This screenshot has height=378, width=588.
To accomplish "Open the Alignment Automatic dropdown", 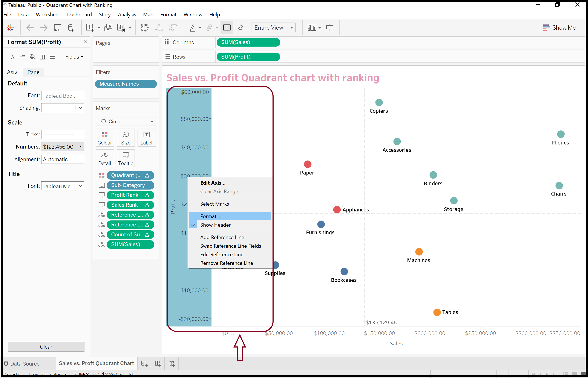I will pyautogui.click(x=63, y=159).
